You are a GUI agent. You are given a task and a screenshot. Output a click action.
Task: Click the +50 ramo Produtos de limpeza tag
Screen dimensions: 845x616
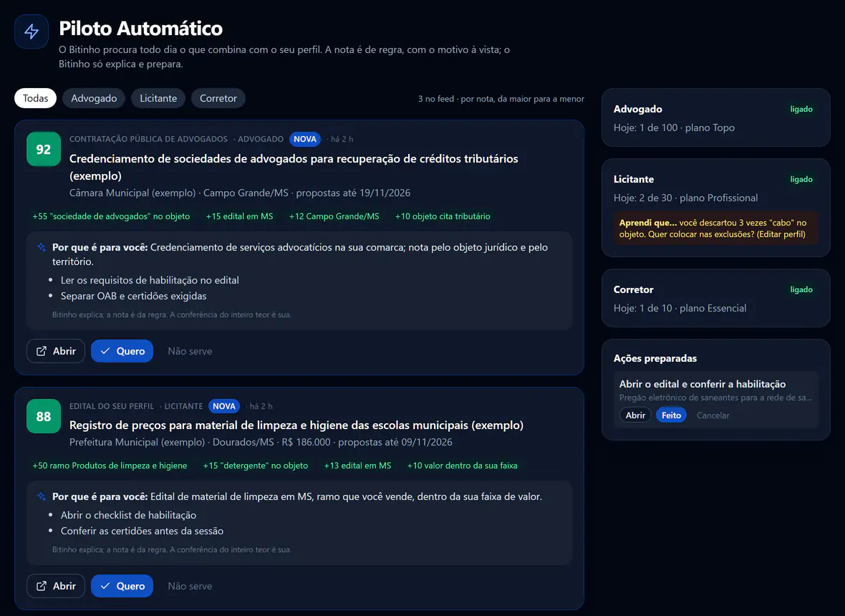[x=110, y=466]
